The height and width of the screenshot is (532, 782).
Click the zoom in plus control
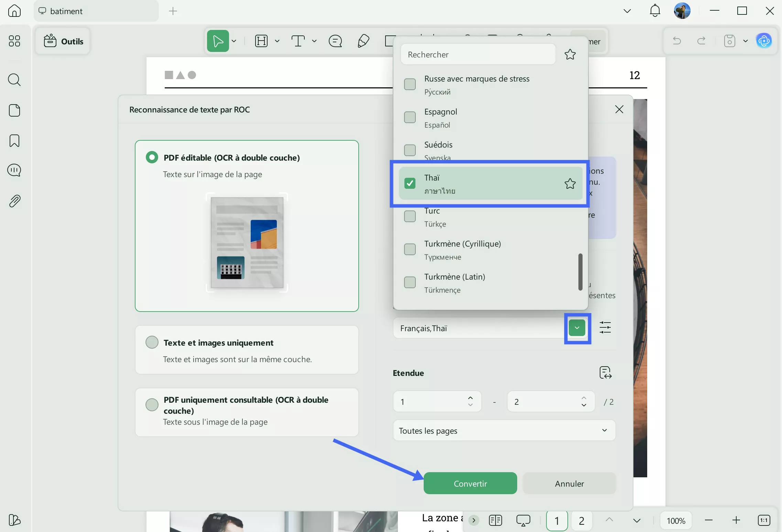pyautogui.click(x=737, y=520)
